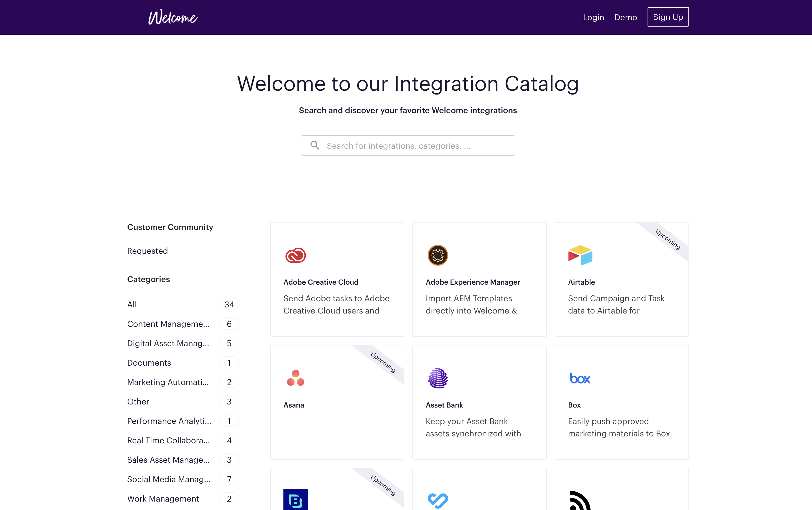Focus the integrations search field
The width and height of the screenshot is (812, 510).
pos(415,146)
